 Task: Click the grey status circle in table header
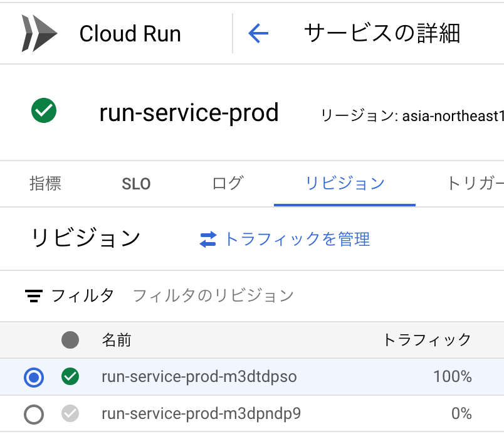[x=70, y=340]
